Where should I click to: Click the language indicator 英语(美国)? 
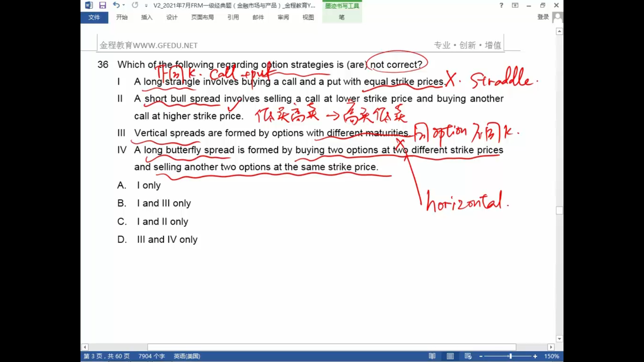tap(187, 356)
